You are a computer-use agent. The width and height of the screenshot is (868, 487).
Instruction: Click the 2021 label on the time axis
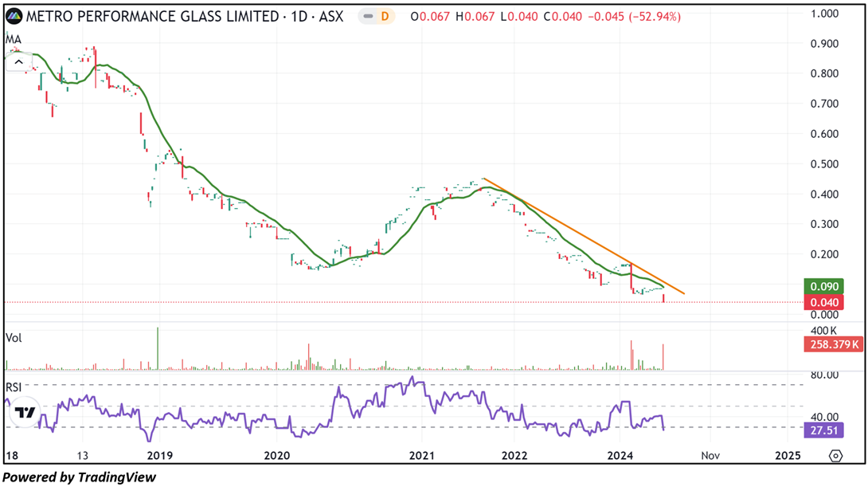point(422,456)
